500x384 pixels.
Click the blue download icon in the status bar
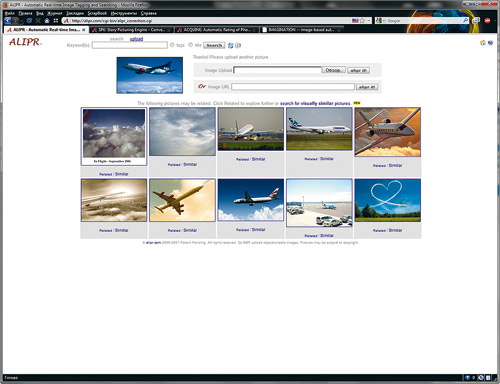pyautogui.click(x=468, y=378)
